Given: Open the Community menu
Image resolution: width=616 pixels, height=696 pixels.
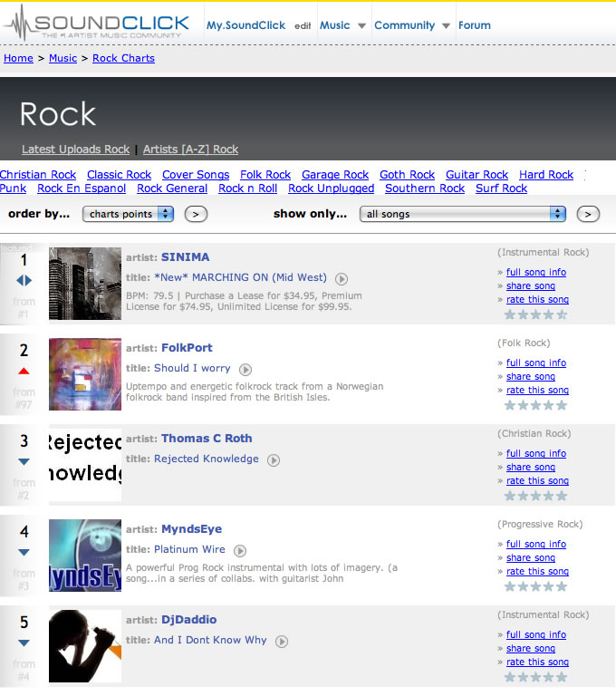Looking at the screenshot, I should [405, 25].
